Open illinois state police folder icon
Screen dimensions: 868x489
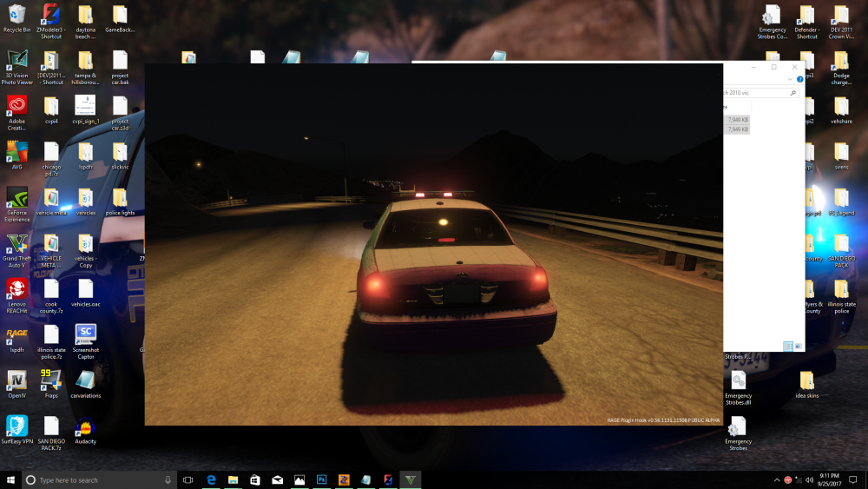841,295
